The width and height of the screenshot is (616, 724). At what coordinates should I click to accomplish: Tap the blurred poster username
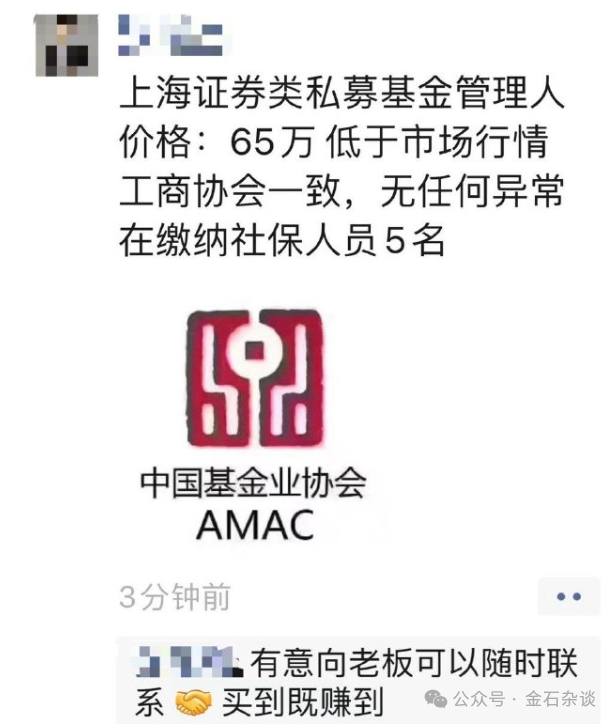pos(171,35)
